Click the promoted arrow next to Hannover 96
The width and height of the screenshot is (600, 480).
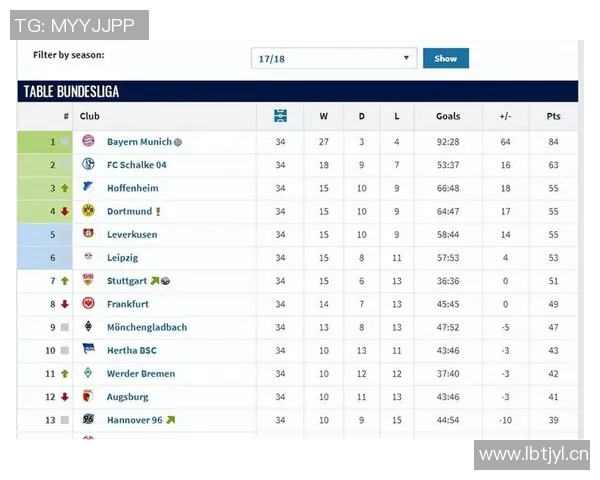click(x=171, y=420)
